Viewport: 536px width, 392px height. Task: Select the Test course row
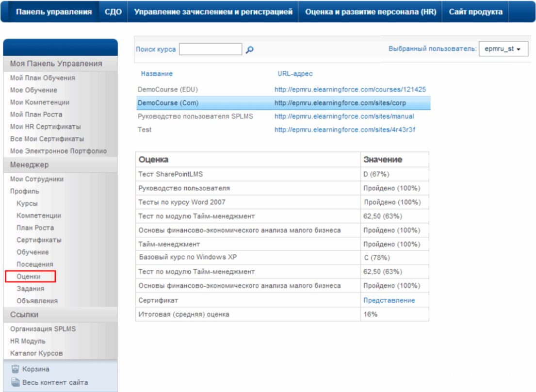tap(283, 130)
